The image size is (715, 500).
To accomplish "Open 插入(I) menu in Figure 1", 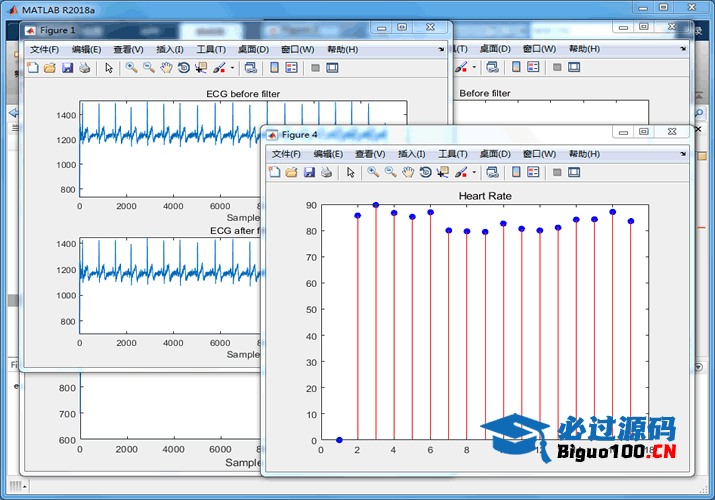I will click(x=170, y=50).
